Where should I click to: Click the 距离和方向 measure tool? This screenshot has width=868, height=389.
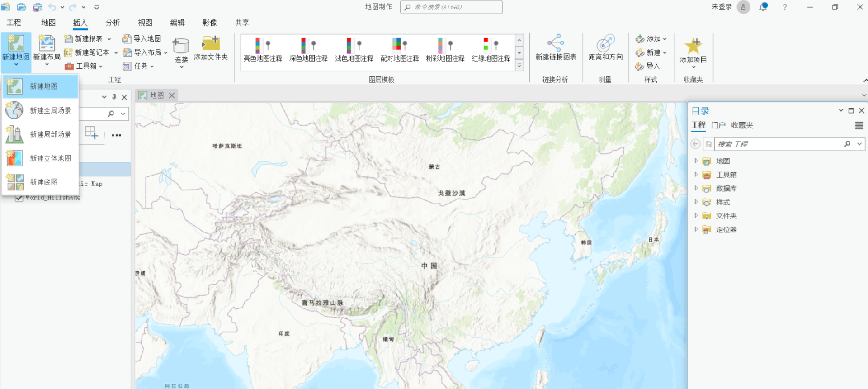(x=605, y=48)
